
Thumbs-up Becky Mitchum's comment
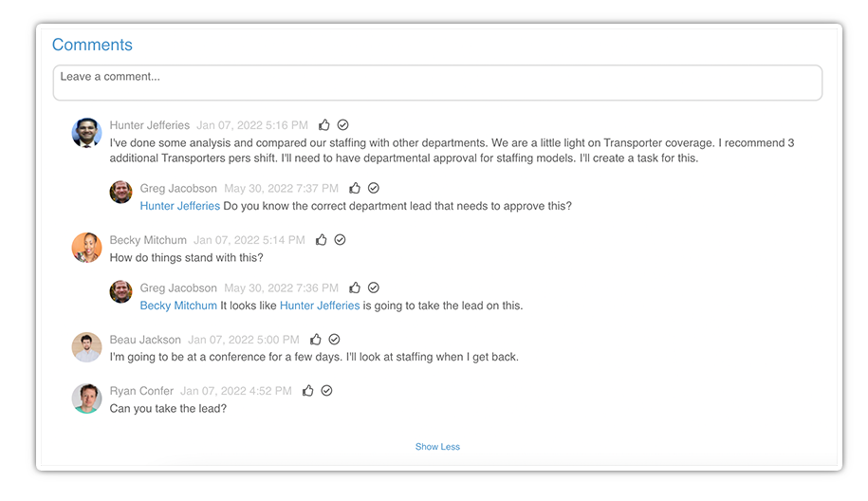click(322, 240)
